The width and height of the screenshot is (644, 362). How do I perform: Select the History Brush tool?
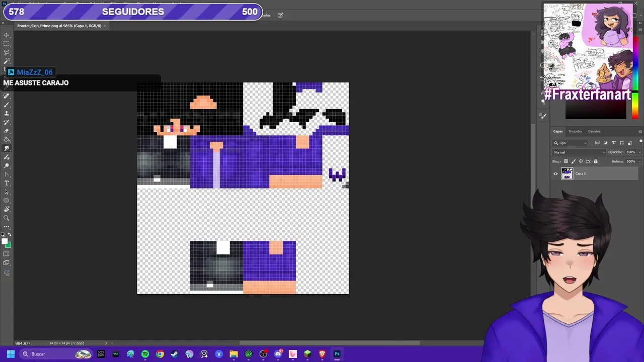point(7,122)
